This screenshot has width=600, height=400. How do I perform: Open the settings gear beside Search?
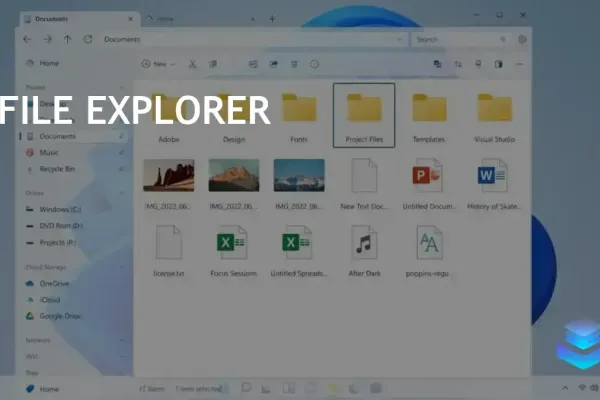[522, 39]
